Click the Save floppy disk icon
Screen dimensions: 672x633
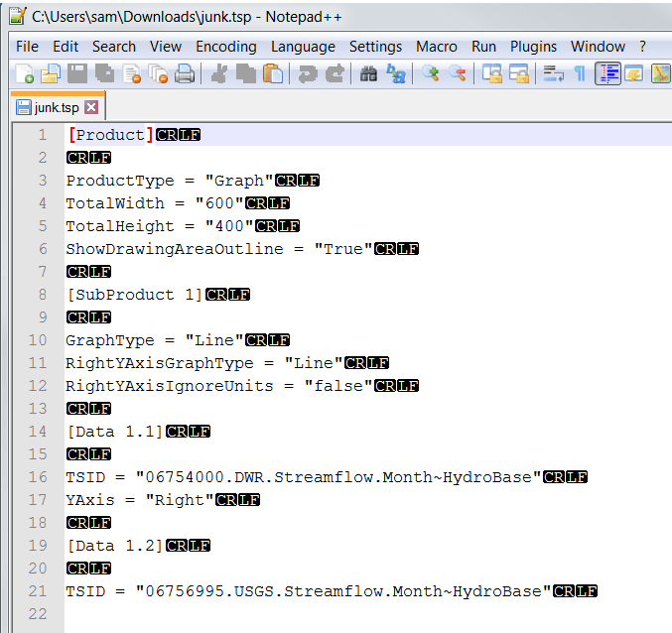pos(77,73)
